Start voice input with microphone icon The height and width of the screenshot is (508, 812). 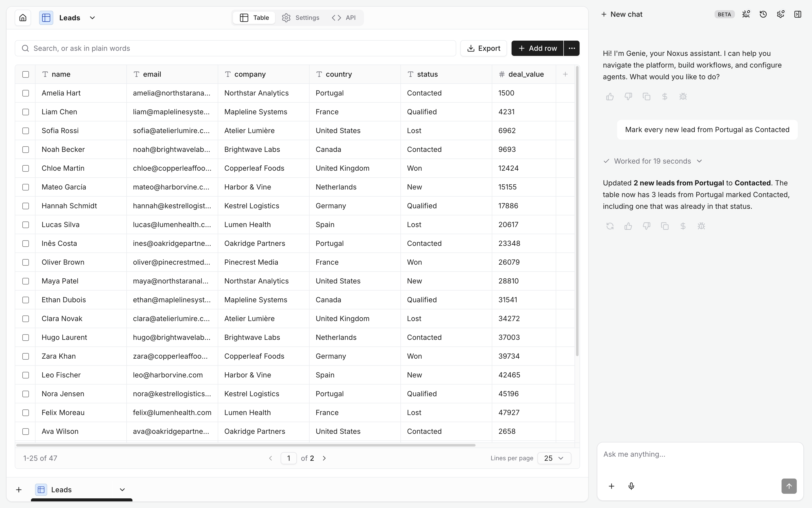(x=631, y=486)
